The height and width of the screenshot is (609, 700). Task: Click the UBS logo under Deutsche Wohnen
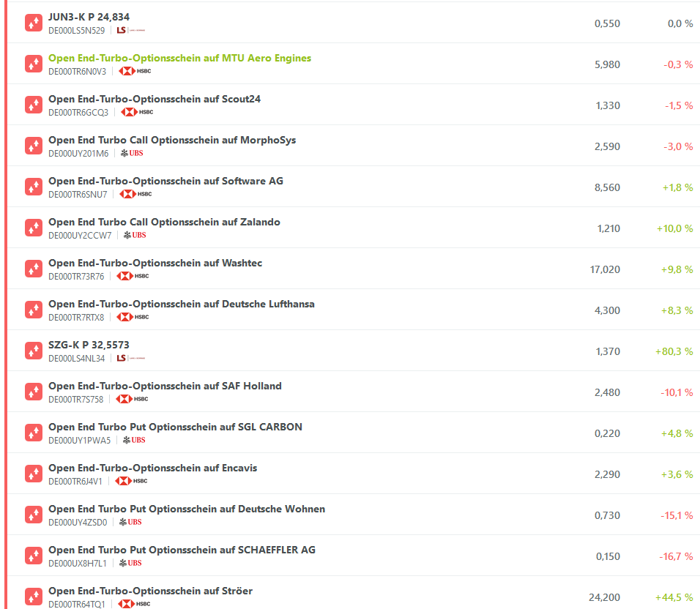[131, 522]
